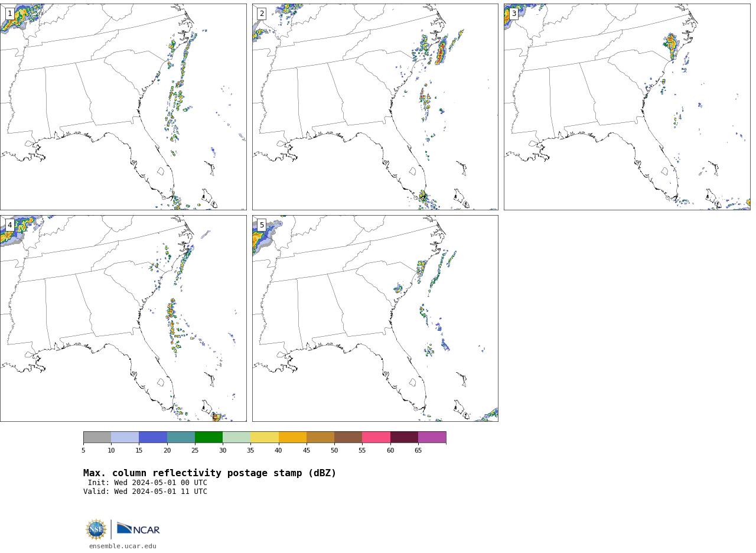This screenshot has width=756, height=553.
Task: Click the NSF logo icon
Action: pos(96,529)
